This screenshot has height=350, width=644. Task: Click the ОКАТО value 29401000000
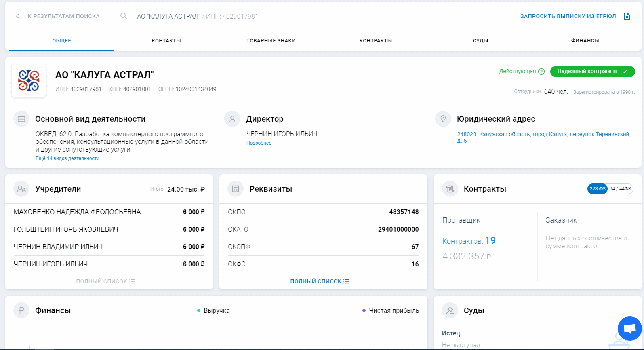coord(398,230)
